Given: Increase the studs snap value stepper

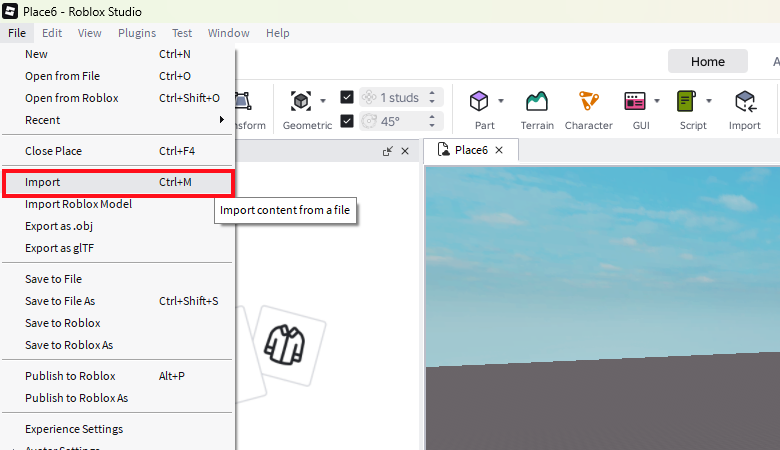Looking at the screenshot, I should click(432, 93).
